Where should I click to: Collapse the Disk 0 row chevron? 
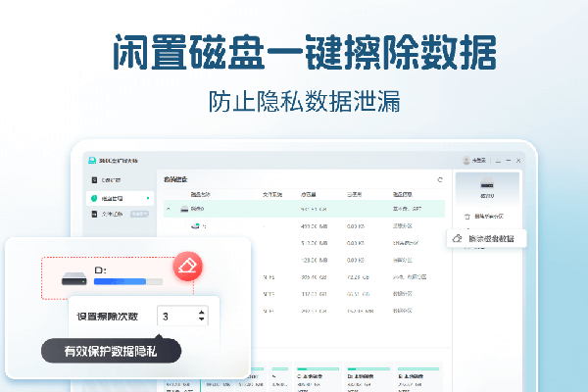tap(168, 209)
